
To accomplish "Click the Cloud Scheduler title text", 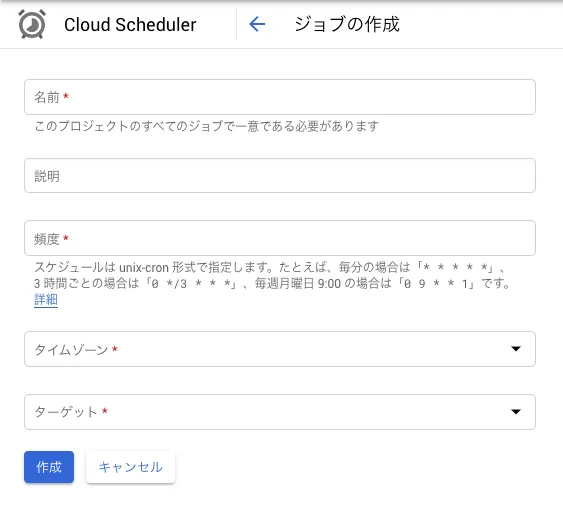I will click(x=130, y=25).
